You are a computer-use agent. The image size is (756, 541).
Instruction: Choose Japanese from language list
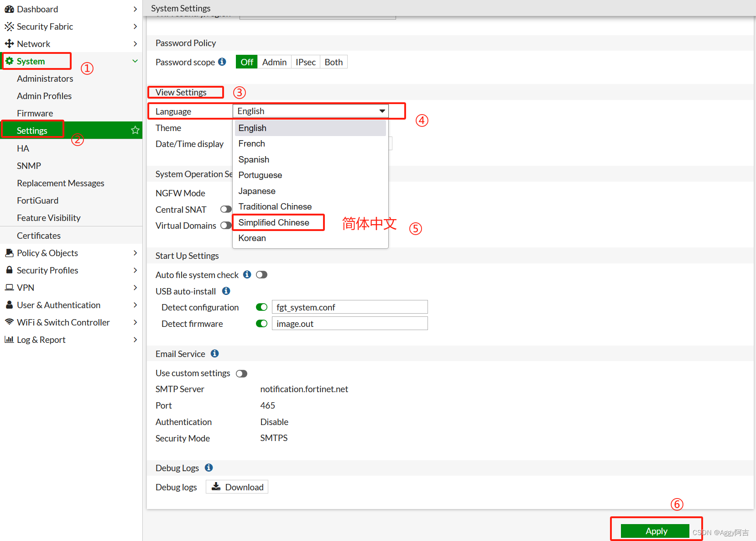tap(310, 191)
